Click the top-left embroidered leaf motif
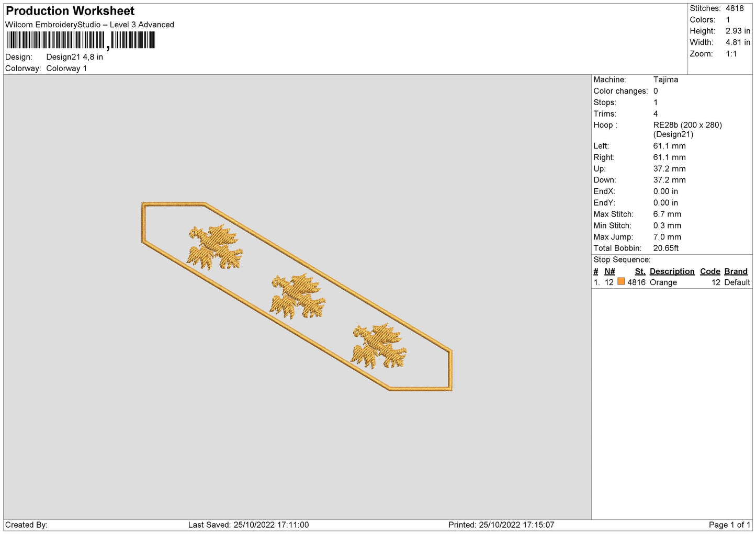The width and height of the screenshot is (756, 534). [x=215, y=247]
